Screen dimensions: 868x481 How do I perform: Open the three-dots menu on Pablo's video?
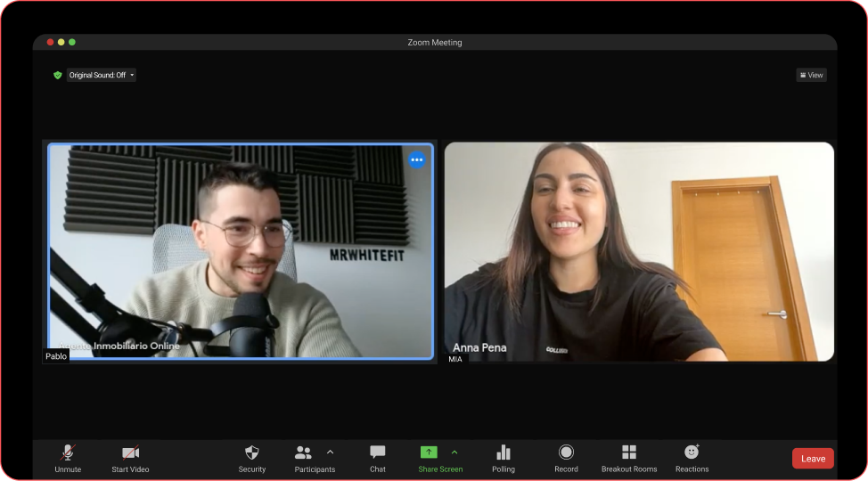click(x=416, y=160)
